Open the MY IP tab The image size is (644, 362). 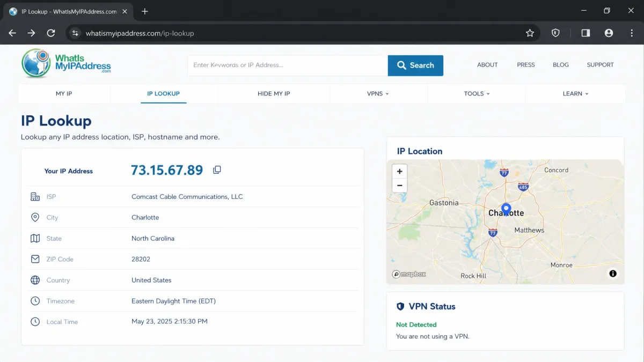[64, 93]
